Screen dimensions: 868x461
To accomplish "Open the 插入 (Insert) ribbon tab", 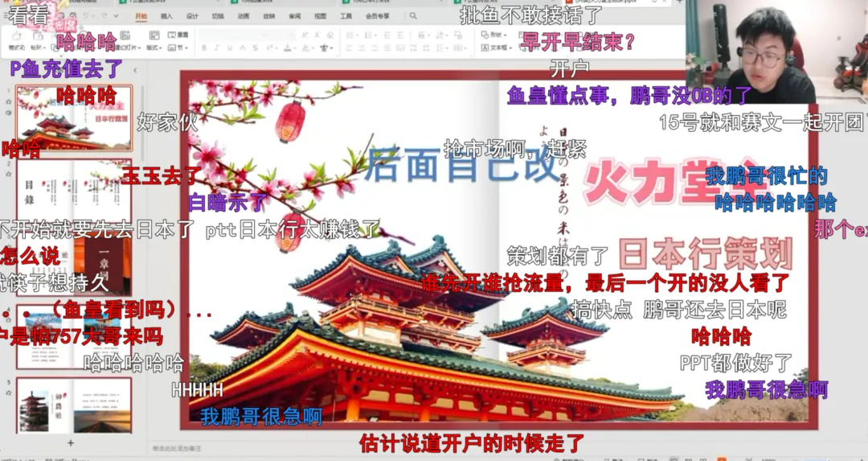I will click(166, 16).
